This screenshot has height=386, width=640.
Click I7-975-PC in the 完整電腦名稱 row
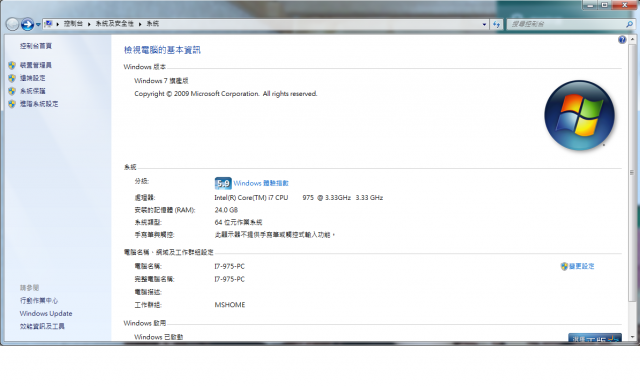pyautogui.click(x=229, y=279)
